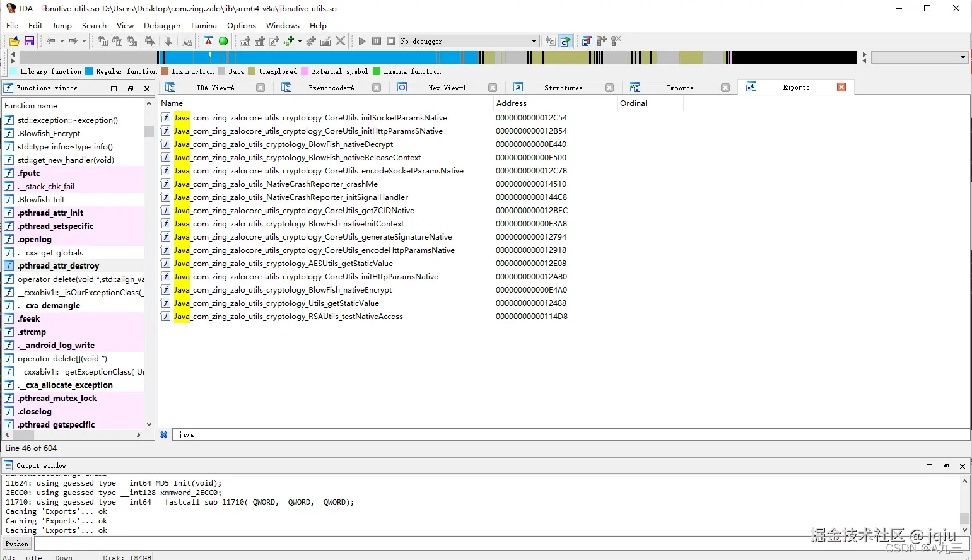This screenshot has height=560, width=972.
Task: Select ._android_log_write in Functions window
Action: point(74,346)
